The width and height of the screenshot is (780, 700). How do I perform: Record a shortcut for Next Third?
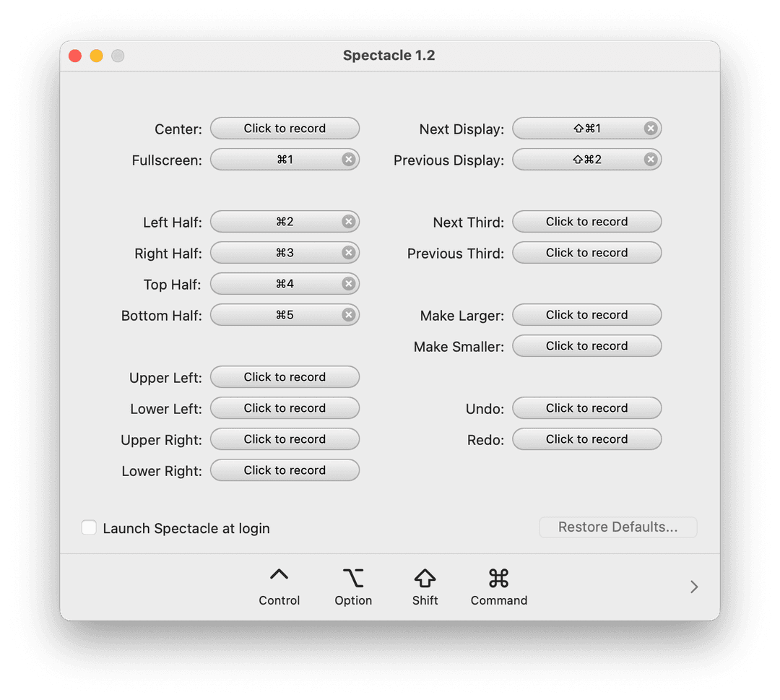click(x=586, y=222)
